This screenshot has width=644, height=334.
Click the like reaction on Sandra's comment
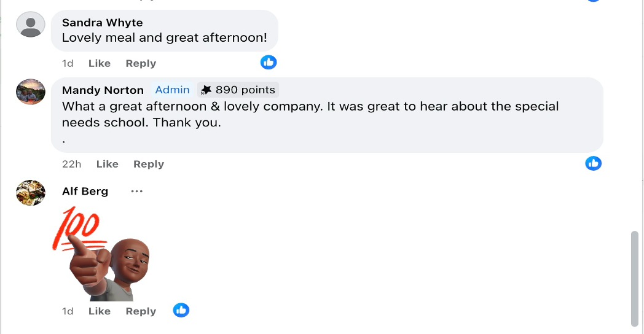coord(269,62)
